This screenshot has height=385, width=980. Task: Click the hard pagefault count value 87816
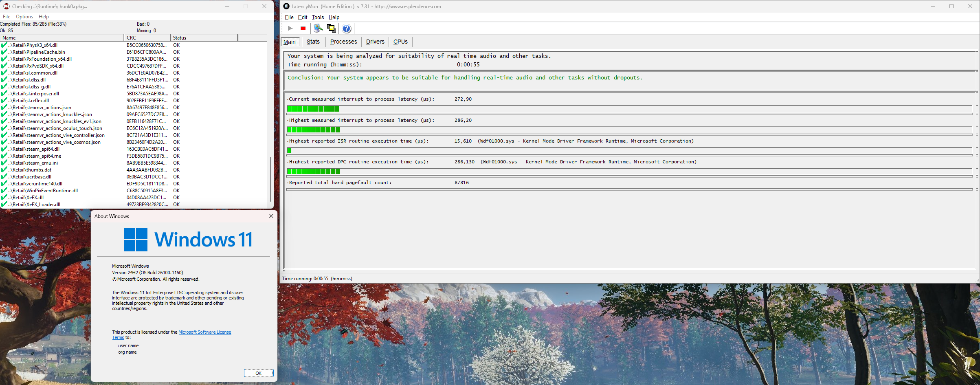click(461, 183)
